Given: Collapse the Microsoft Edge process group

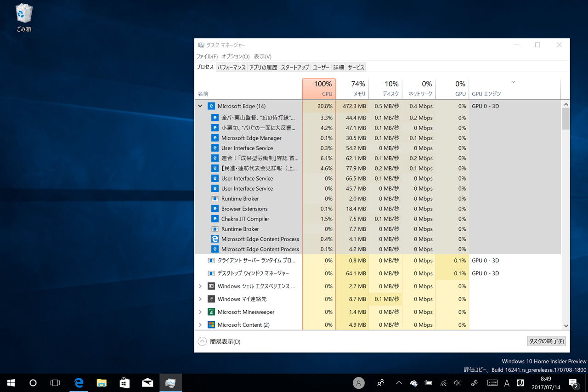Looking at the screenshot, I should [x=200, y=106].
